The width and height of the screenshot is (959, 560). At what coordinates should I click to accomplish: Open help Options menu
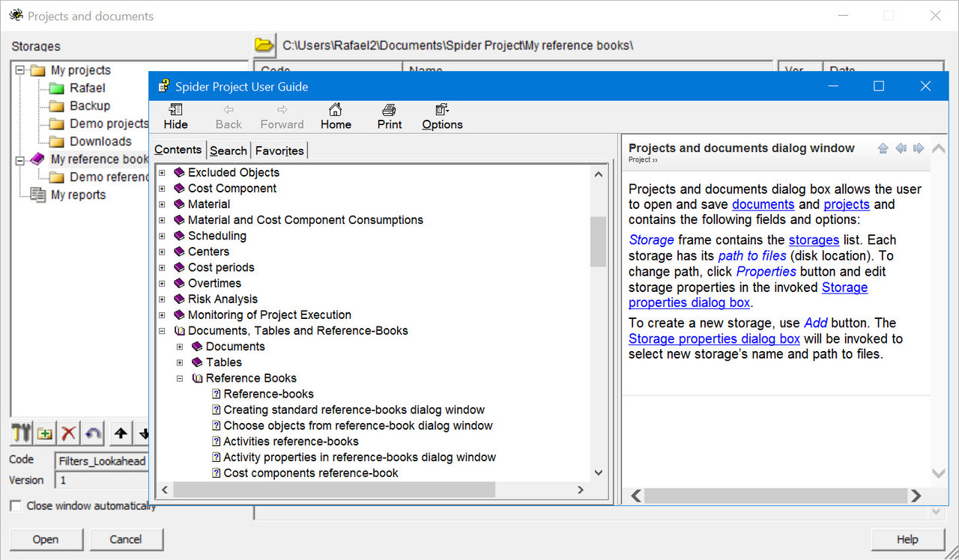click(x=442, y=117)
